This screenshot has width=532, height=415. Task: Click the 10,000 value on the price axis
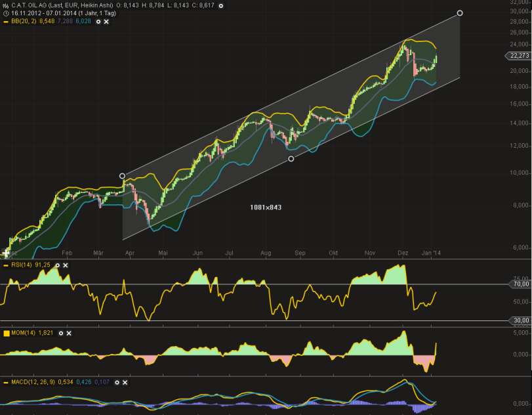519,173
